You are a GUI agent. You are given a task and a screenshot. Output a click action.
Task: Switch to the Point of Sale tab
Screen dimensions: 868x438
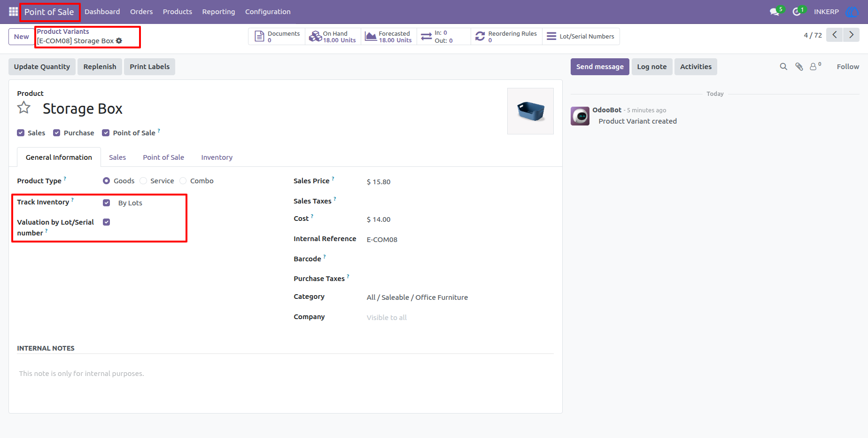pos(163,157)
